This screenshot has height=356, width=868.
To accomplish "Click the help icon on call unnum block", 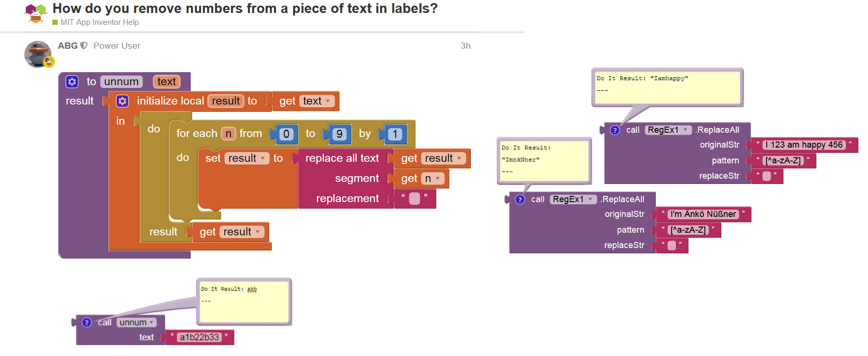I will click(x=87, y=322).
